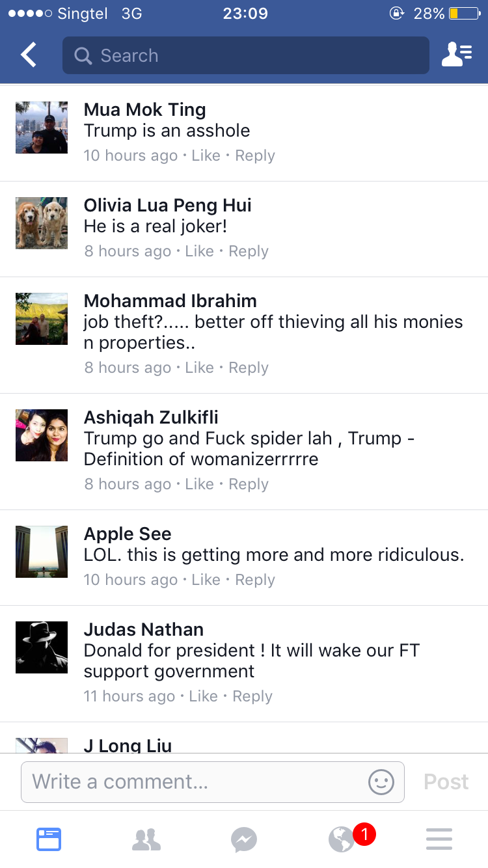Open Judas Nathan's profile picture
Image resolution: width=488 pixels, height=868 pixels.
point(42,647)
